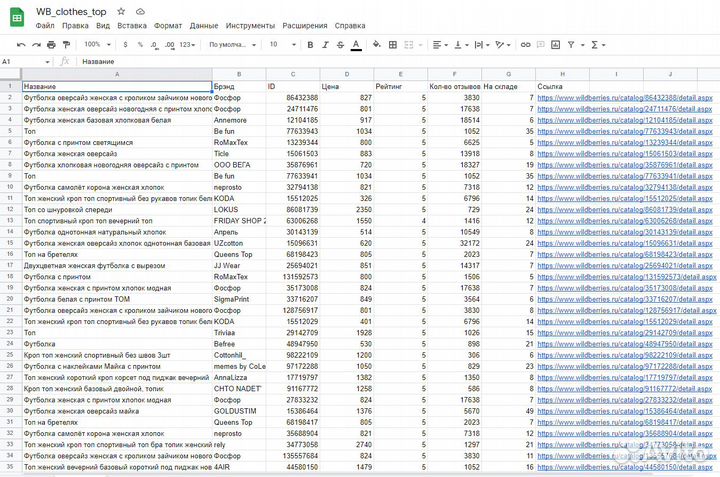Toggle strikethrough formatting

point(341,45)
